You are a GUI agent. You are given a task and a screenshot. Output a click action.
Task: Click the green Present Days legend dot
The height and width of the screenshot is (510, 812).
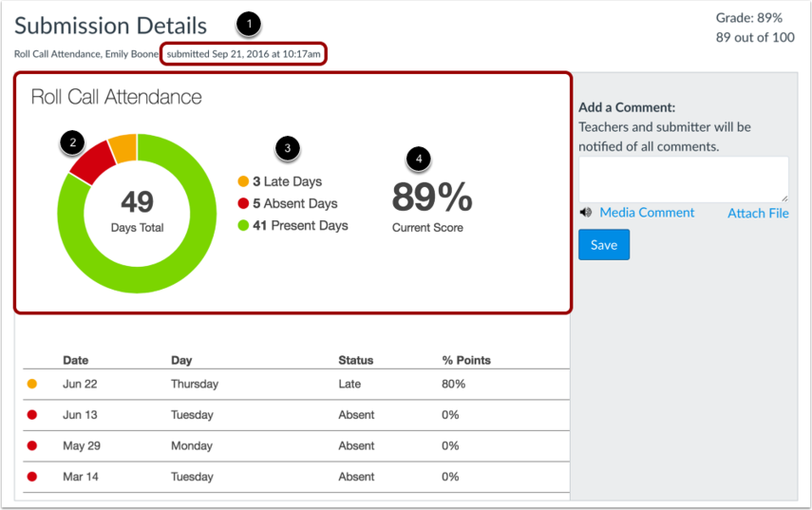point(243,225)
